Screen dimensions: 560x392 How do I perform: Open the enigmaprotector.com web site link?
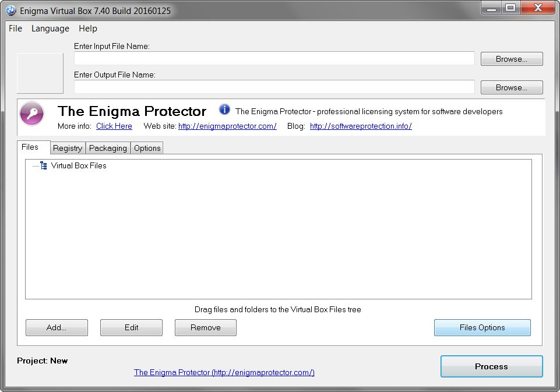(x=227, y=126)
